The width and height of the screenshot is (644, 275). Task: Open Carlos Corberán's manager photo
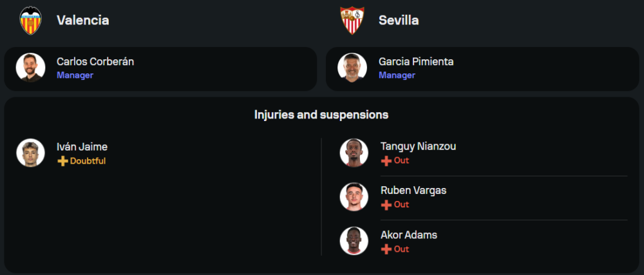[30, 68]
